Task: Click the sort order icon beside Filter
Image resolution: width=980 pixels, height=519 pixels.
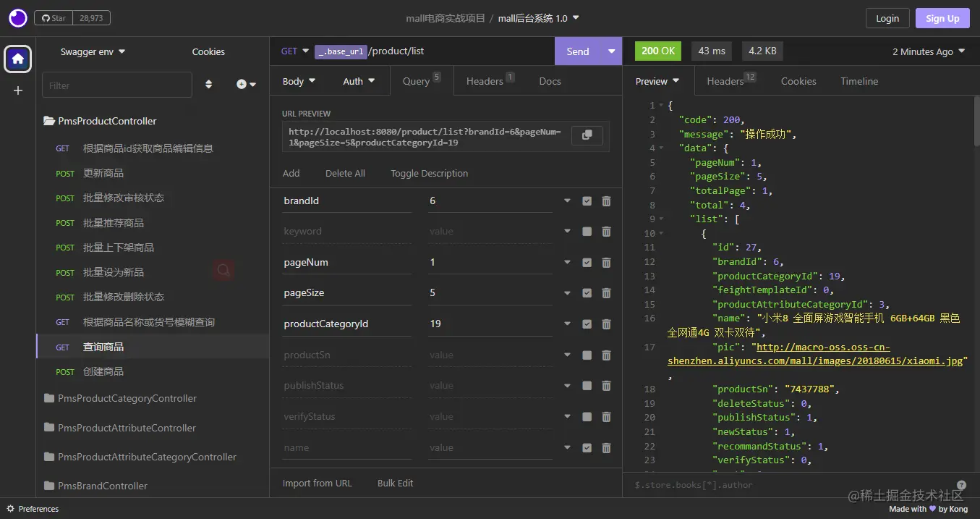Action: 209,85
